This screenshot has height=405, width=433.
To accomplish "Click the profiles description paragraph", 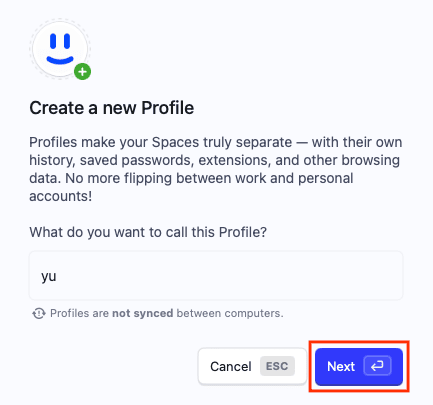I will coord(216,169).
